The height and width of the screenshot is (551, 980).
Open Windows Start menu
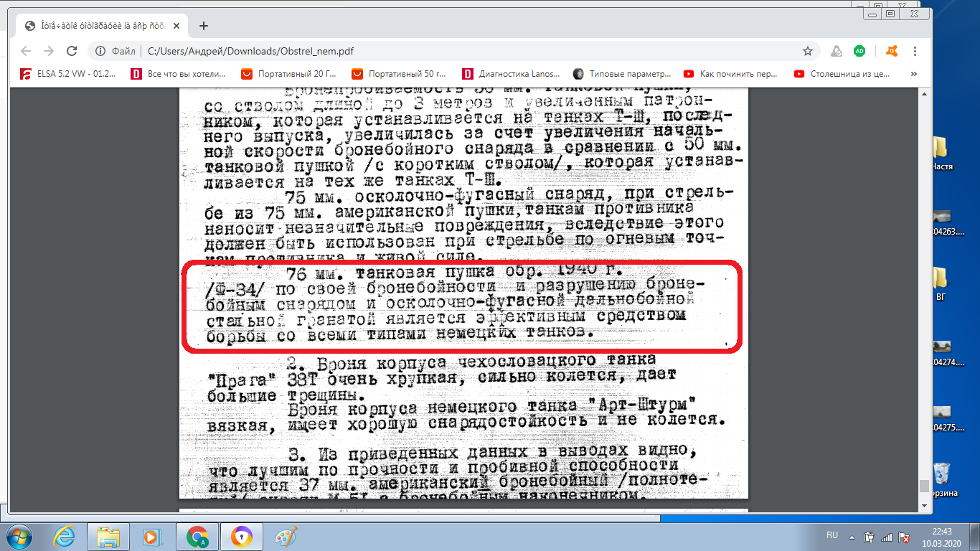(x=17, y=536)
